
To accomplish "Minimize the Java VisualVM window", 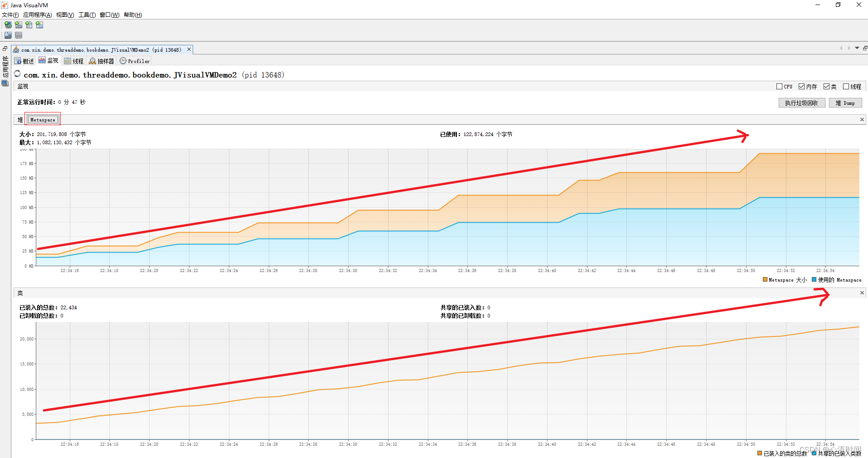I will tap(818, 5).
